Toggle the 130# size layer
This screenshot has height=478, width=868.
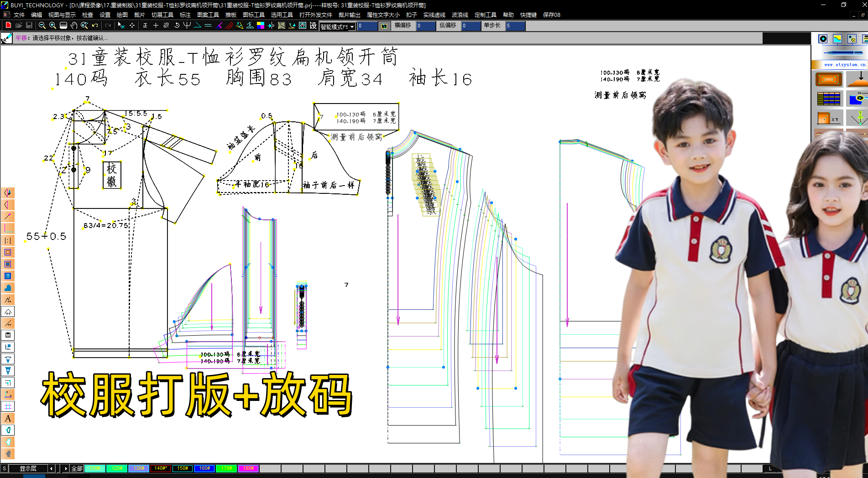click(139, 468)
